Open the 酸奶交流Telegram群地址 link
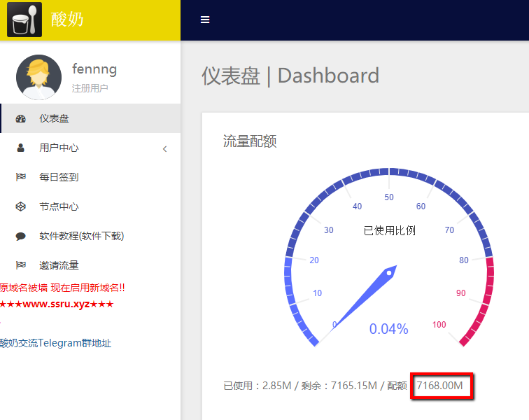 coord(55,343)
